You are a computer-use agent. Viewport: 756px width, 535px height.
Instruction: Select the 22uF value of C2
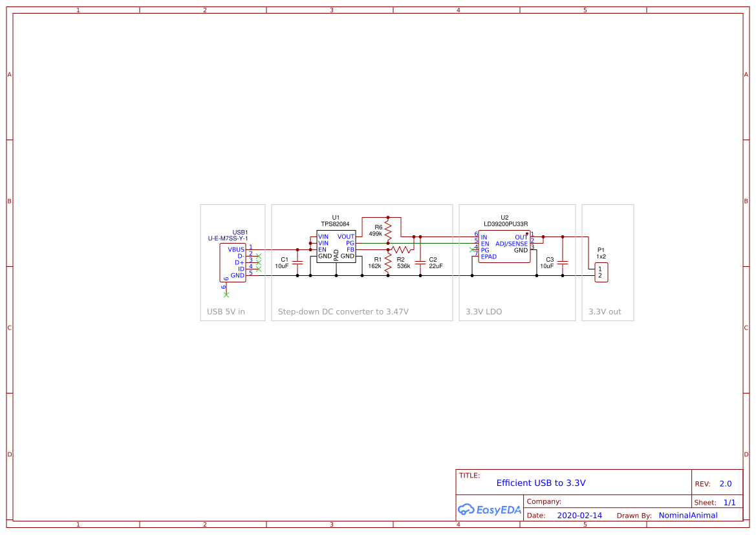[436, 266]
